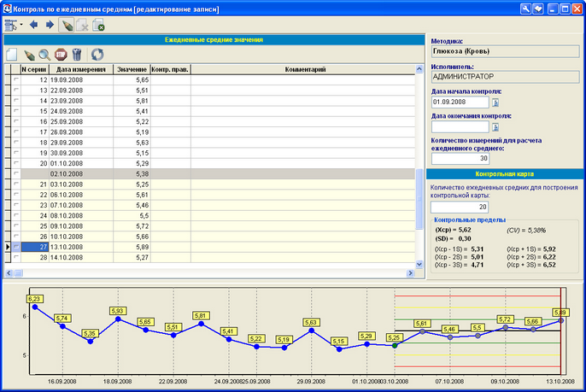Image resolution: width=586 pixels, height=392 pixels.
Task: Click the comment cell of row 25.09.2008
Action: pyautogui.click(x=302, y=122)
